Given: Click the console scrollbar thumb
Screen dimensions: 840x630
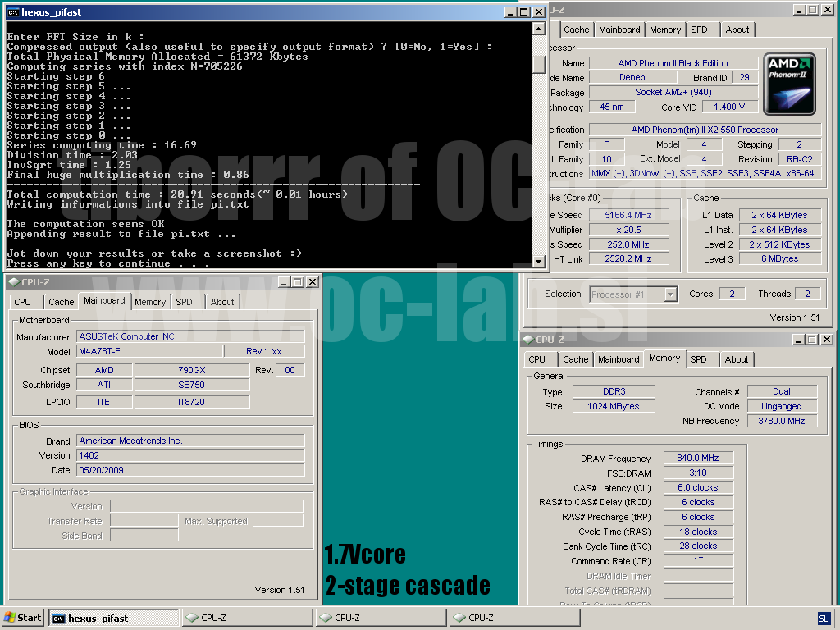Looking at the screenshot, I should point(539,64).
